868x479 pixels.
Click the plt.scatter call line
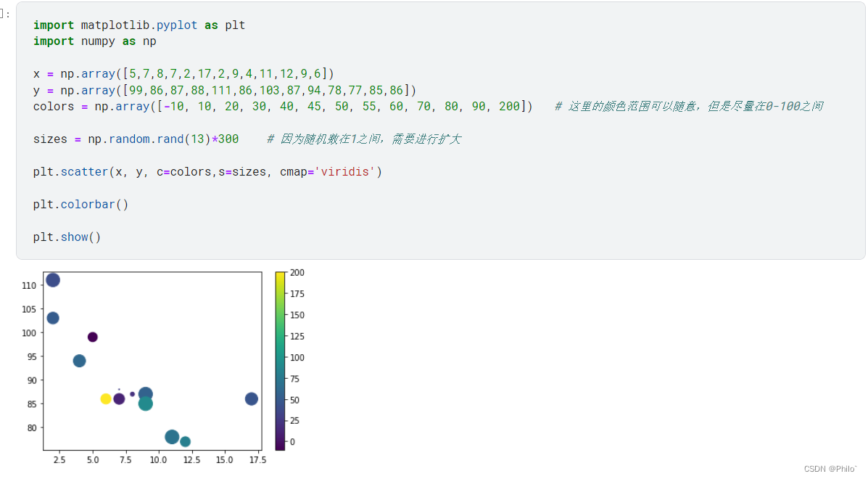point(207,172)
